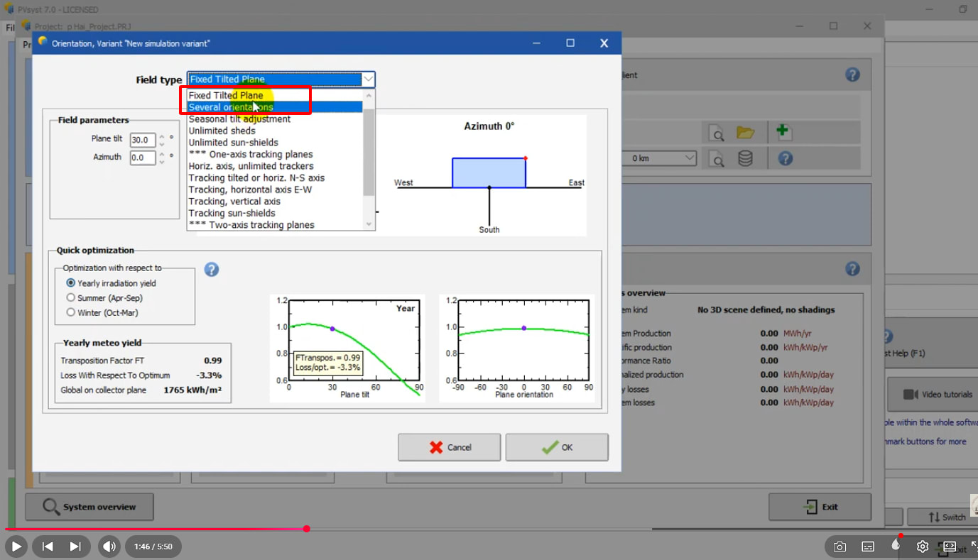978x560 pixels.
Task: Click dropdown list scrollbar up arrow
Action: (369, 95)
